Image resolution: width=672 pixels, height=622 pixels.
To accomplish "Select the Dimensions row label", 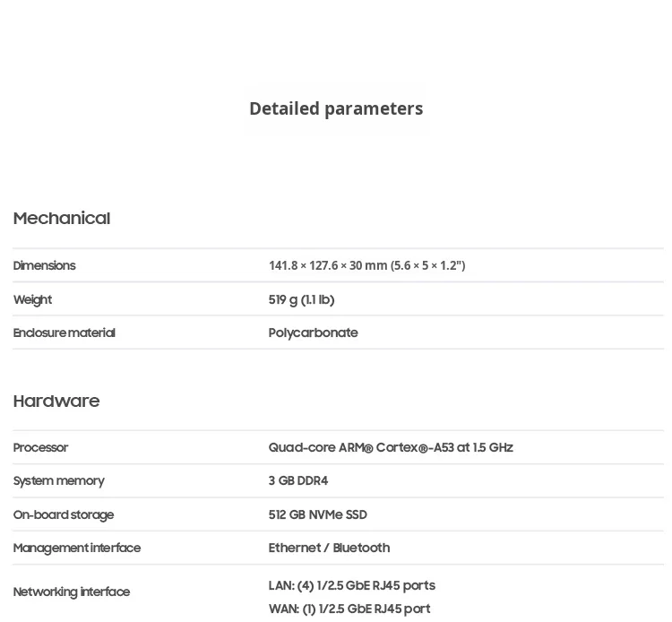I will [x=45, y=266].
